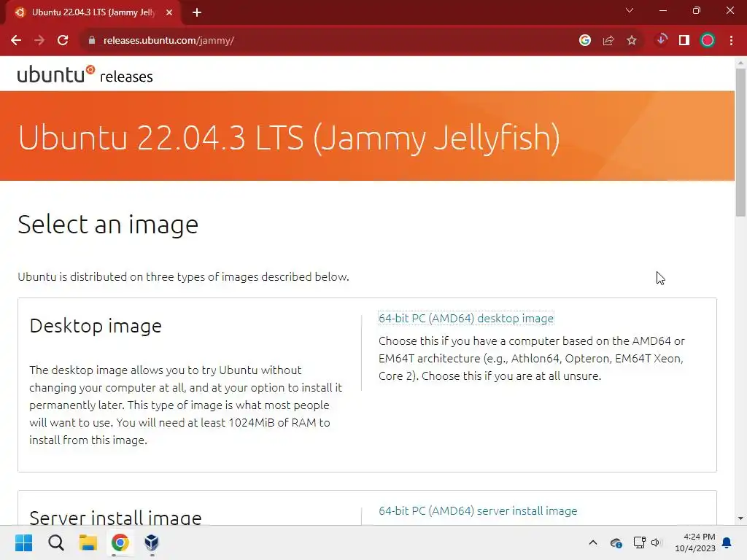Open File Explorer from taskbar
Screen dimensions: 747x560
click(x=88, y=542)
